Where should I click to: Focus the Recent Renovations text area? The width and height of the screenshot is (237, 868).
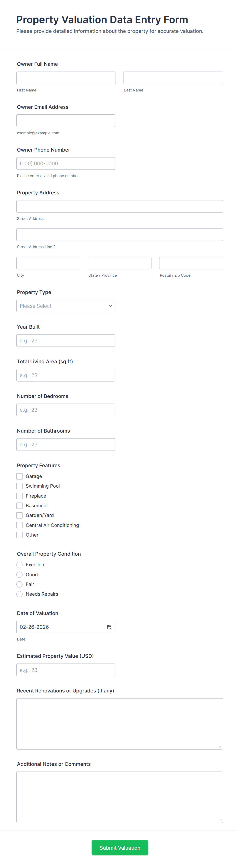[x=119, y=724]
